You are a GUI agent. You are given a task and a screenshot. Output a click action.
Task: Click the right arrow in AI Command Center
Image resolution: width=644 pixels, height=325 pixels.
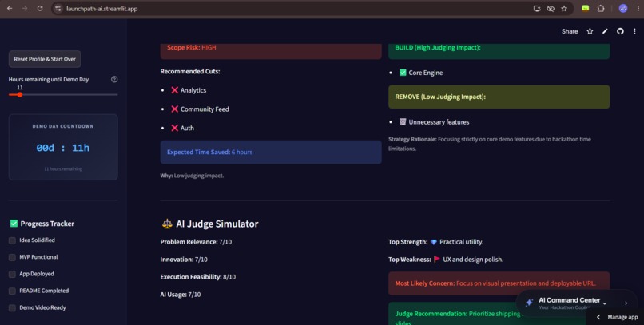(x=626, y=303)
